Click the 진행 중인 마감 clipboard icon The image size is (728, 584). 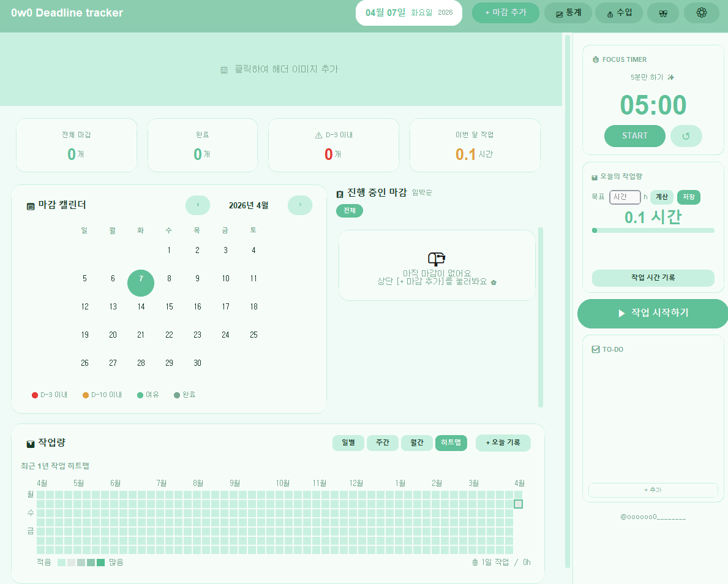click(x=340, y=194)
